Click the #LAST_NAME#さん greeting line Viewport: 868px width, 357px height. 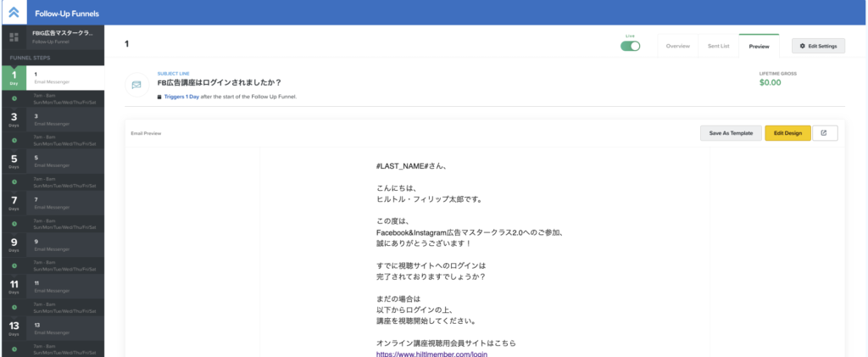(412, 165)
